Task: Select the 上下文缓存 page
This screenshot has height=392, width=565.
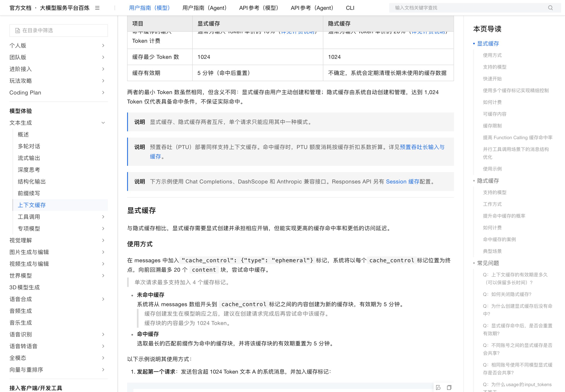Action: click(32, 205)
